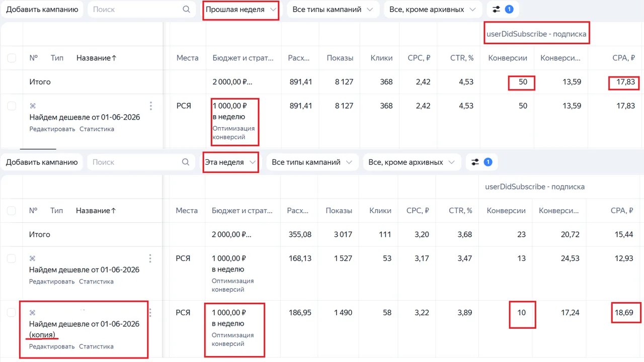Click spend value '186,95' in the '(копия)' row

[x=300, y=313]
